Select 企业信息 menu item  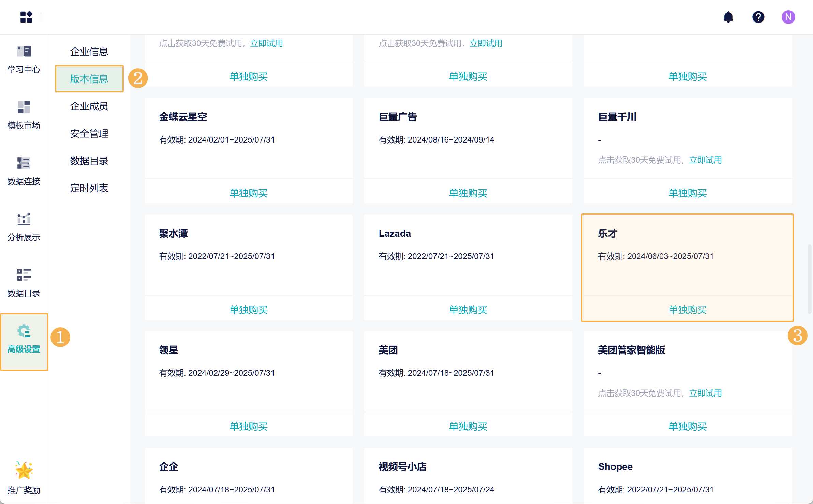89,51
